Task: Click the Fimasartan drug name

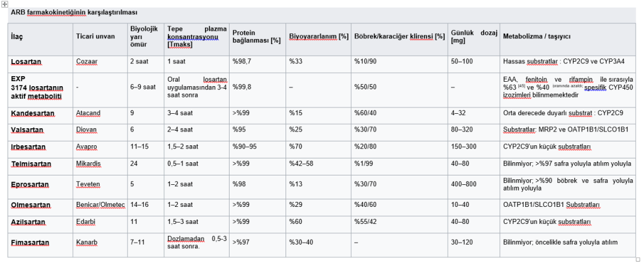Action: click(x=29, y=242)
